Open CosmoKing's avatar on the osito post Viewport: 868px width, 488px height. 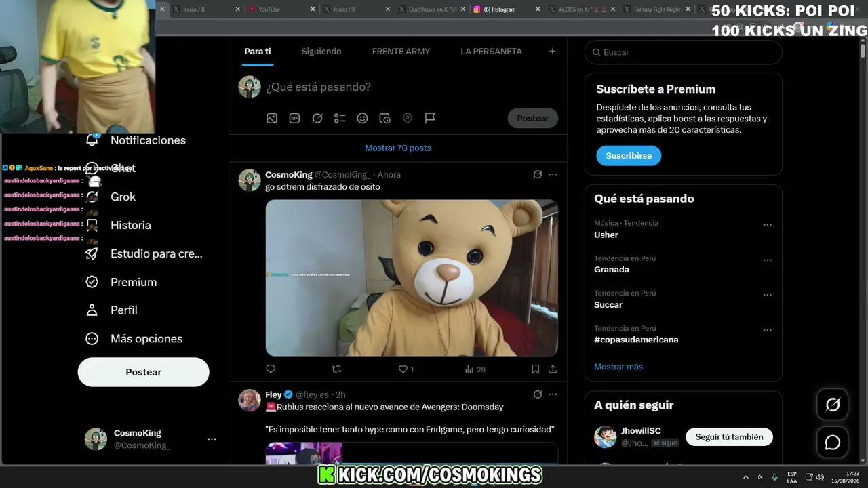pos(250,180)
